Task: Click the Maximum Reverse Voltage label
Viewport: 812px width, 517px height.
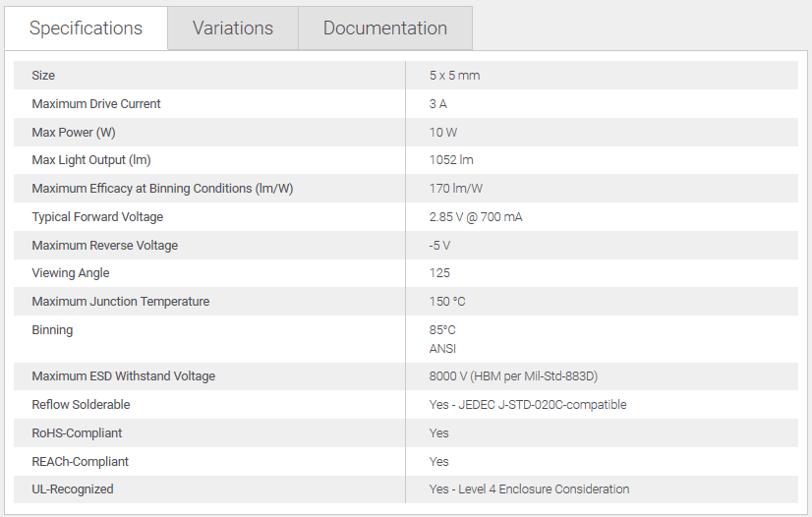Action: [x=104, y=246]
